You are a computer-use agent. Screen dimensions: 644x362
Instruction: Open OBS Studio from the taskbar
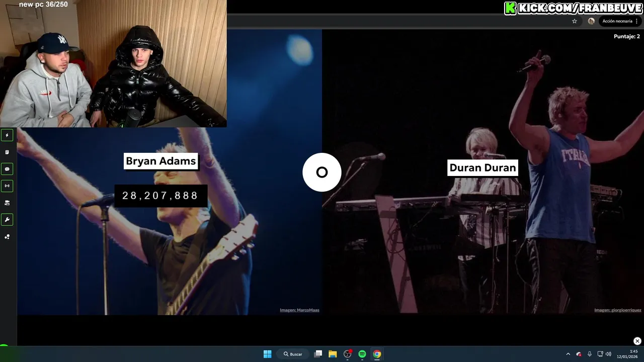(x=347, y=354)
